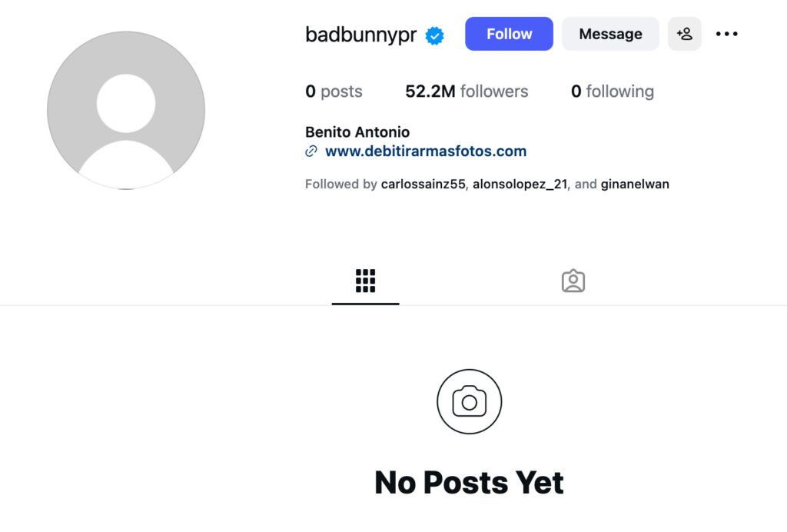Open ginanelwan's profile
The image size is (787, 532).
[634, 185]
